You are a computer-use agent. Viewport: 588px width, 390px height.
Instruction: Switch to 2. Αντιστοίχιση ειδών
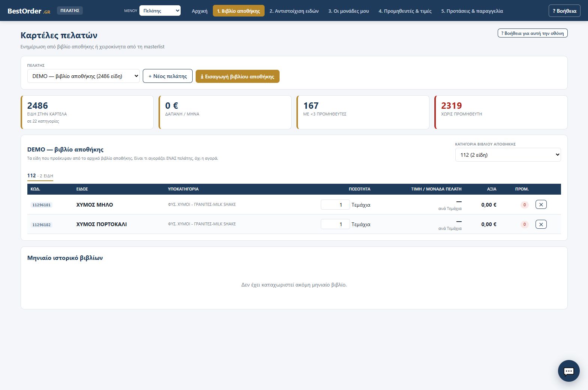point(294,11)
